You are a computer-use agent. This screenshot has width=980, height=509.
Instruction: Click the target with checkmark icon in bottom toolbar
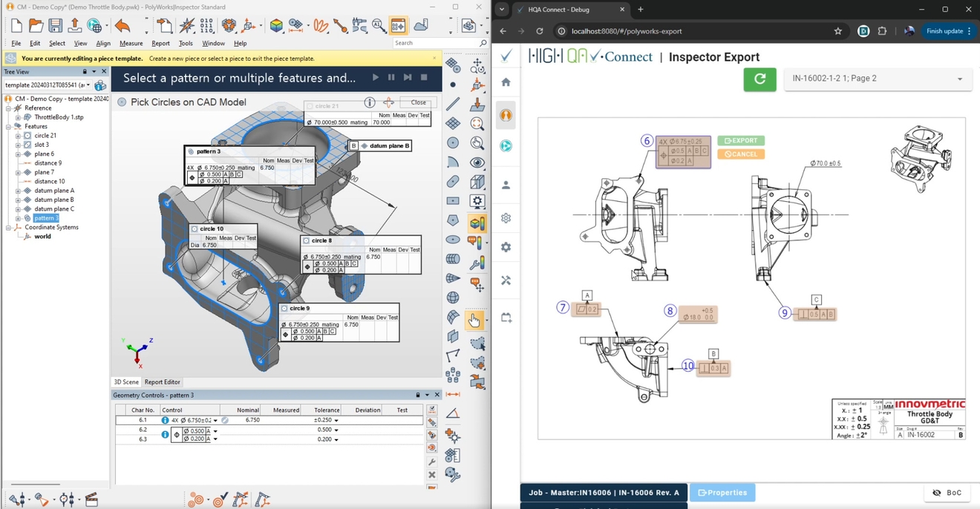[220, 501]
